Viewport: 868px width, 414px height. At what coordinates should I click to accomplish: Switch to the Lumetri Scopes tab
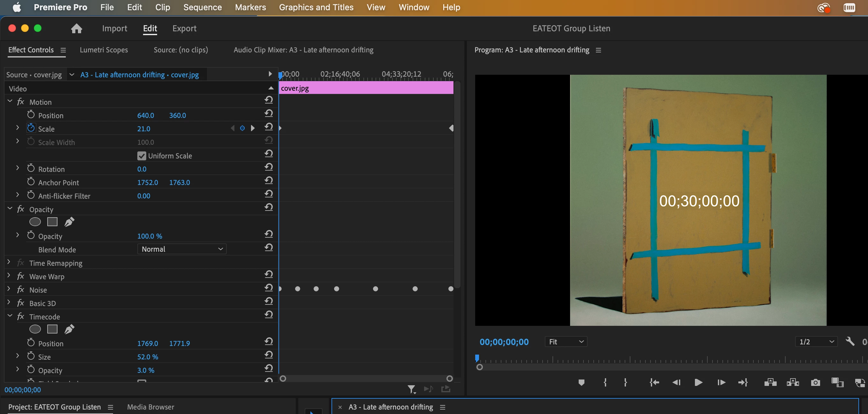click(x=104, y=50)
